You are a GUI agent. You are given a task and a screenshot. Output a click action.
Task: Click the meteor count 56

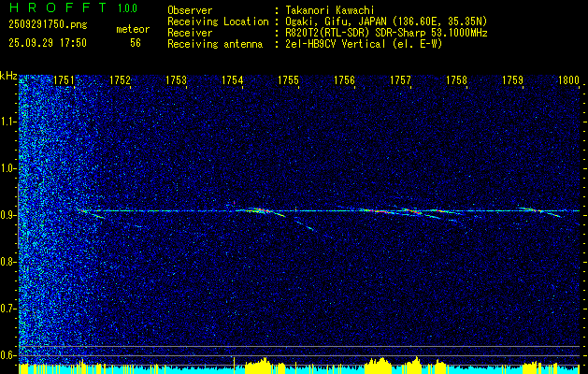pyautogui.click(x=136, y=43)
